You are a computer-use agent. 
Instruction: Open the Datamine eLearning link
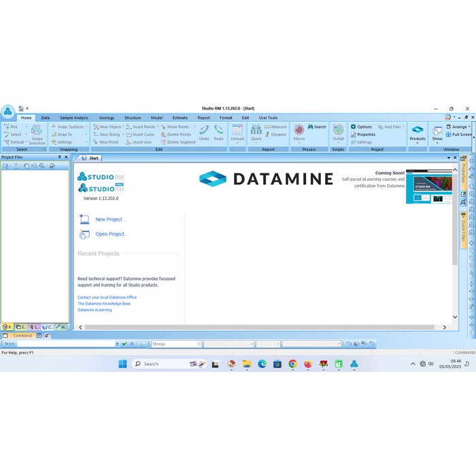point(95,310)
